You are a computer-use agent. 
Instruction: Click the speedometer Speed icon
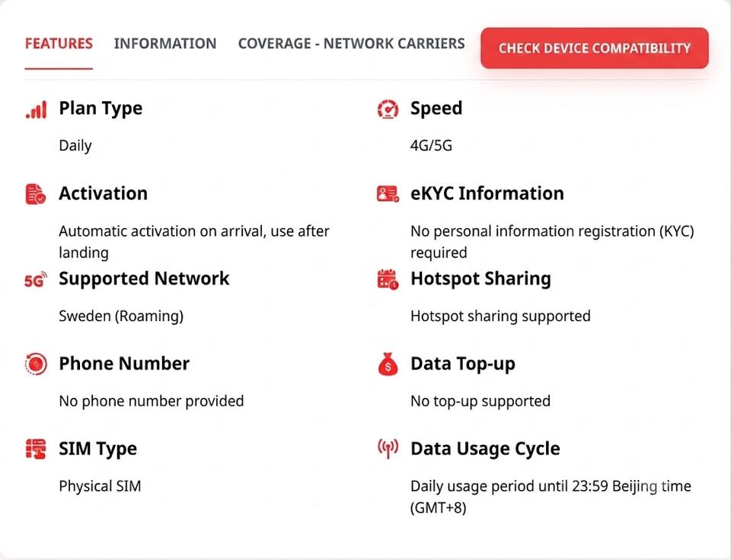(x=388, y=110)
